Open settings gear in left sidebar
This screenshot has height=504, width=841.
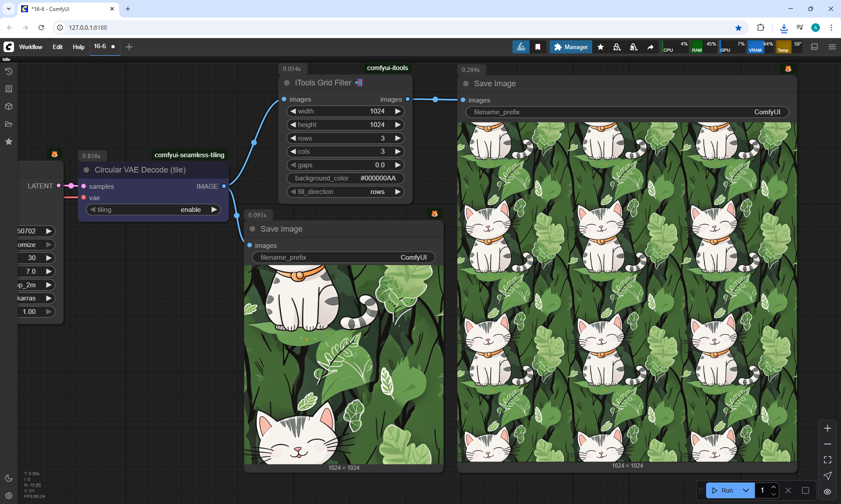click(9, 496)
